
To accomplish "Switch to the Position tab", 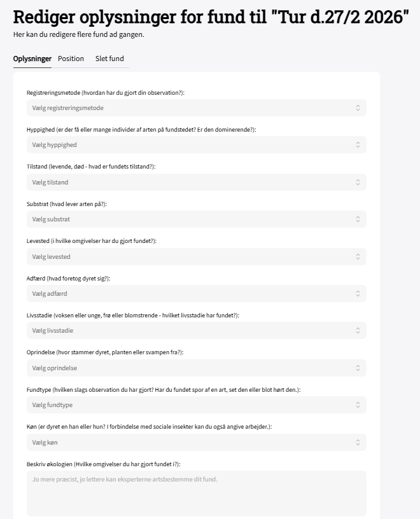I will (x=71, y=59).
